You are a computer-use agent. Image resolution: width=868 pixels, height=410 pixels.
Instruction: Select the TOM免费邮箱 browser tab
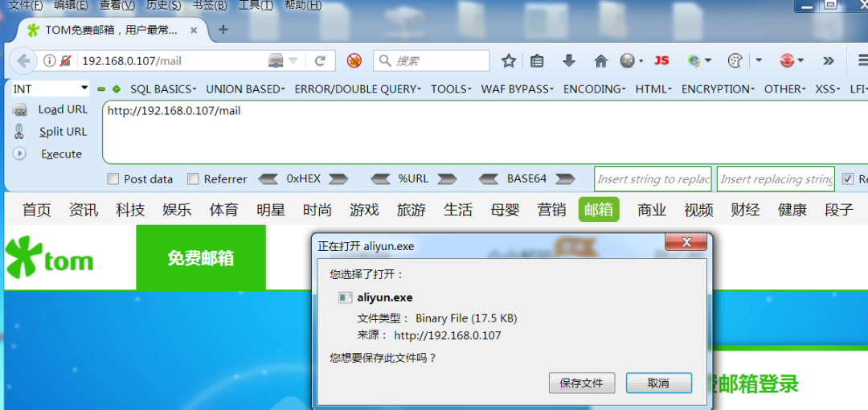(x=111, y=30)
